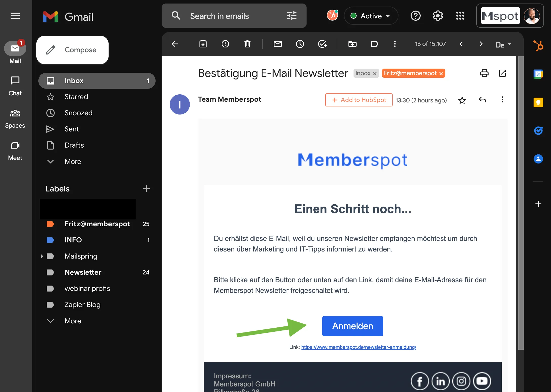This screenshot has width=551, height=392.
Task: Open the memberspot newsletter-anmeldung link
Action: [x=359, y=347]
